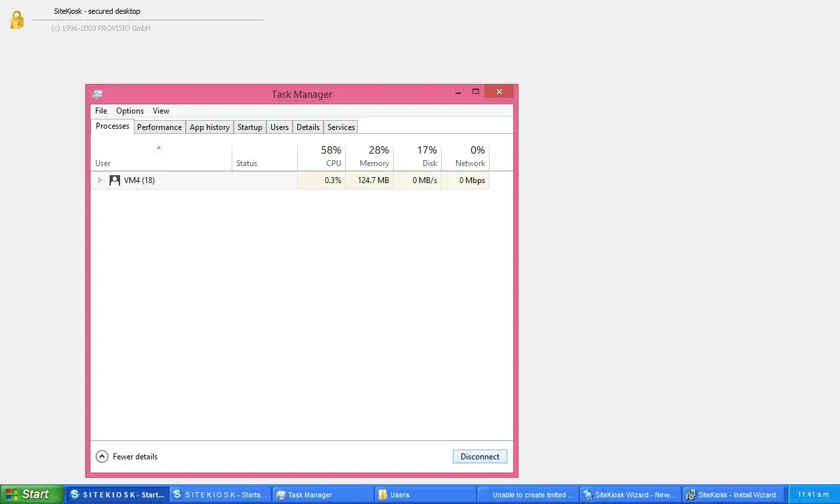Open the Start menu
Image resolution: width=840 pixels, height=504 pixels.
tap(31, 494)
